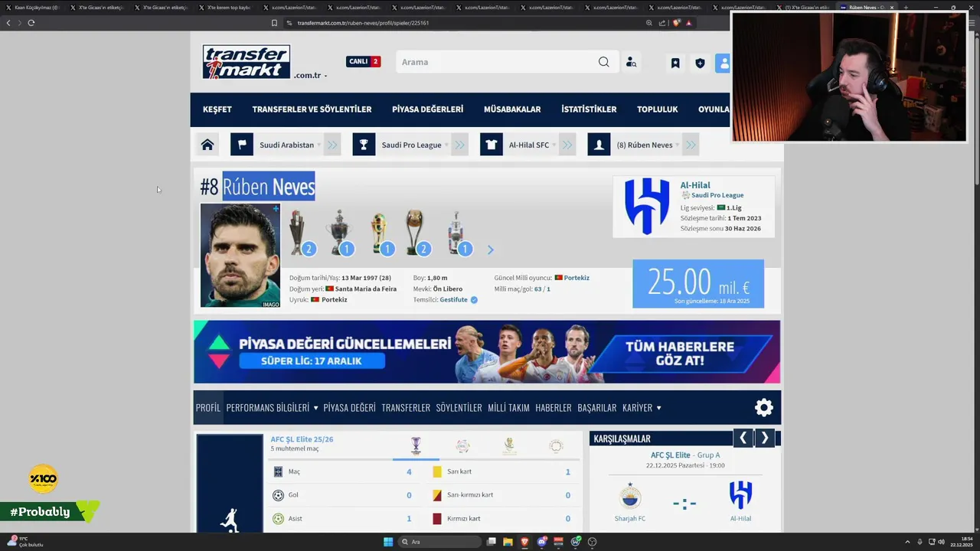Select the Profil tab
Screen dimensions: 980x551
(208, 408)
